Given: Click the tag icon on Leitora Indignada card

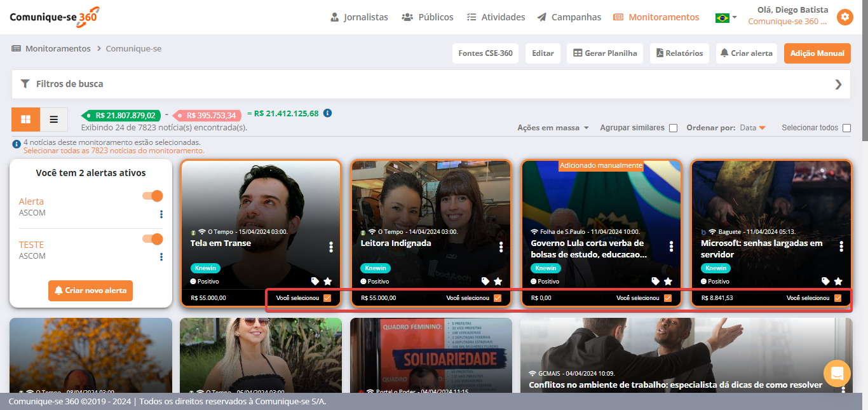Looking at the screenshot, I should (x=485, y=281).
